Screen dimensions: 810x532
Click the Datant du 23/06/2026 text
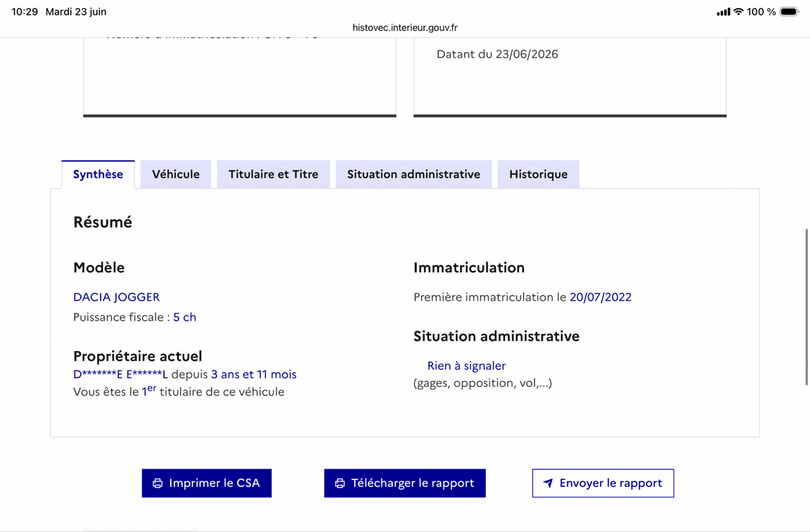tap(497, 54)
